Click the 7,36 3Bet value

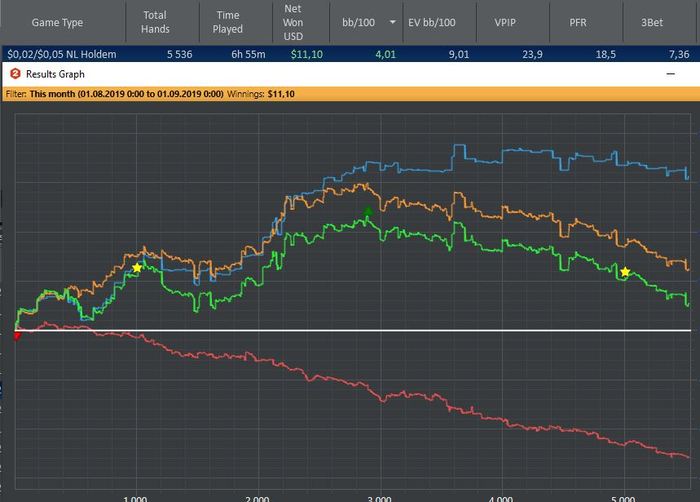pyautogui.click(x=679, y=54)
